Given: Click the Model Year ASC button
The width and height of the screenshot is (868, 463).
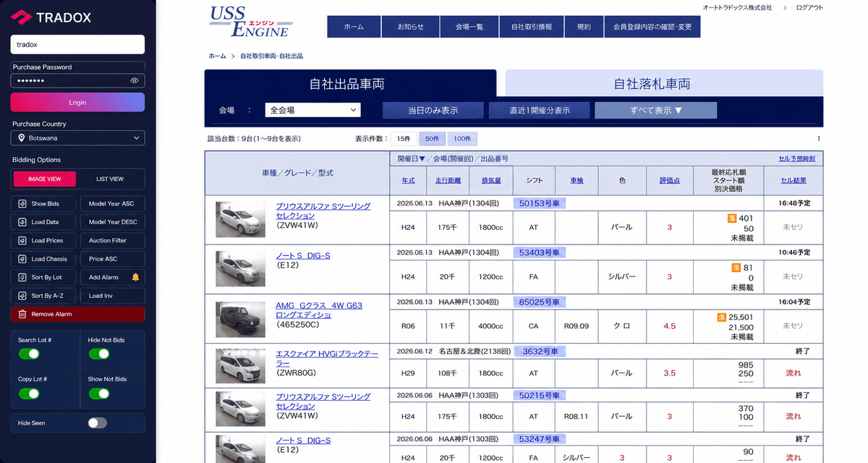Looking at the screenshot, I should (x=111, y=204).
